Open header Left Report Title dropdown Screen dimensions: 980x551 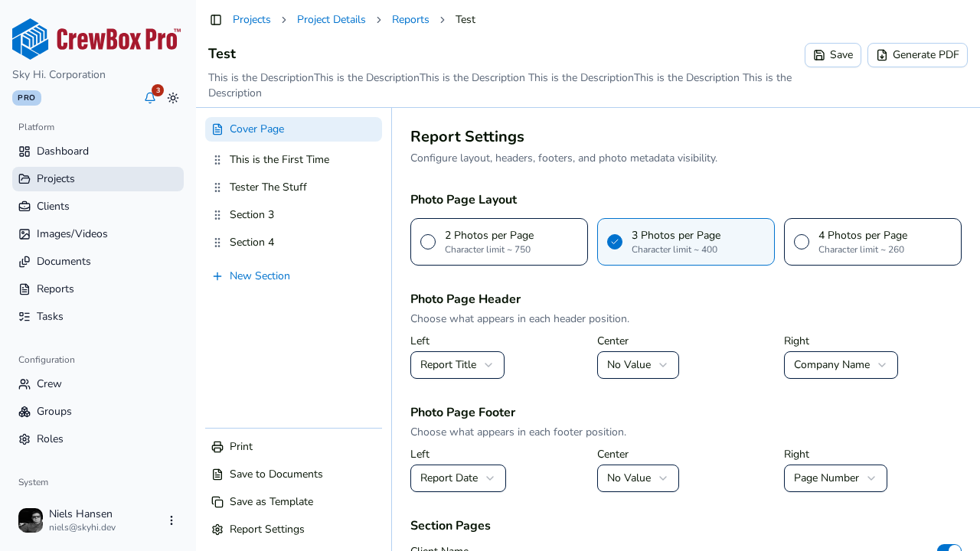tap(457, 365)
